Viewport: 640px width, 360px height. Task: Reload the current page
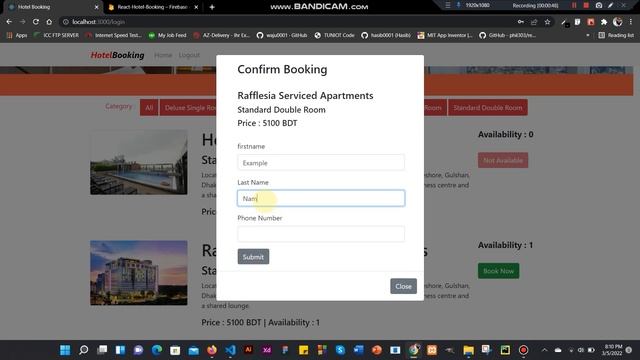click(x=36, y=22)
